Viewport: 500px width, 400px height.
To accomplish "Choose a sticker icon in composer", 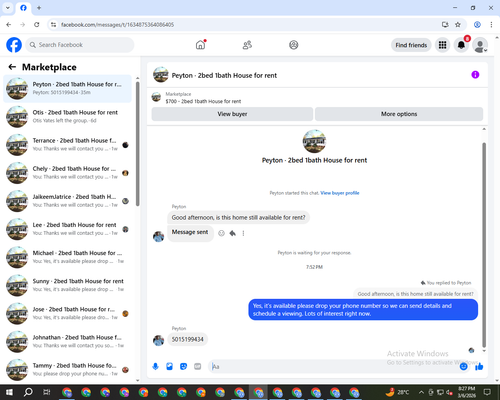I will pyautogui.click(x=183, y=367).
